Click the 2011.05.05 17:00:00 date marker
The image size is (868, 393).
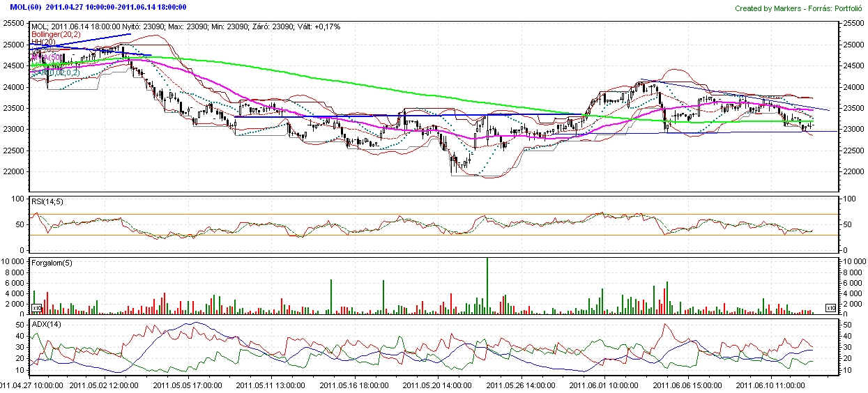coord(190,385)
